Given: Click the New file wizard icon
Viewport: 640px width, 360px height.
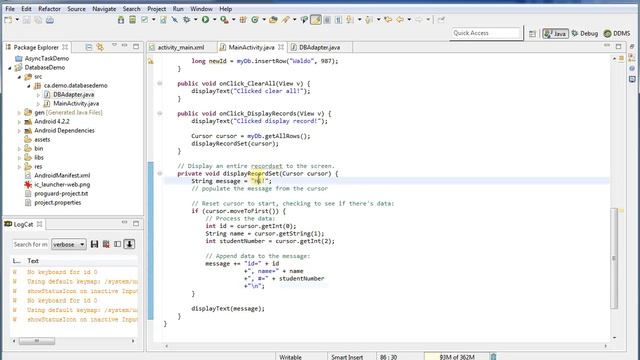Looking at the screenshot, I should pos(8,20).
